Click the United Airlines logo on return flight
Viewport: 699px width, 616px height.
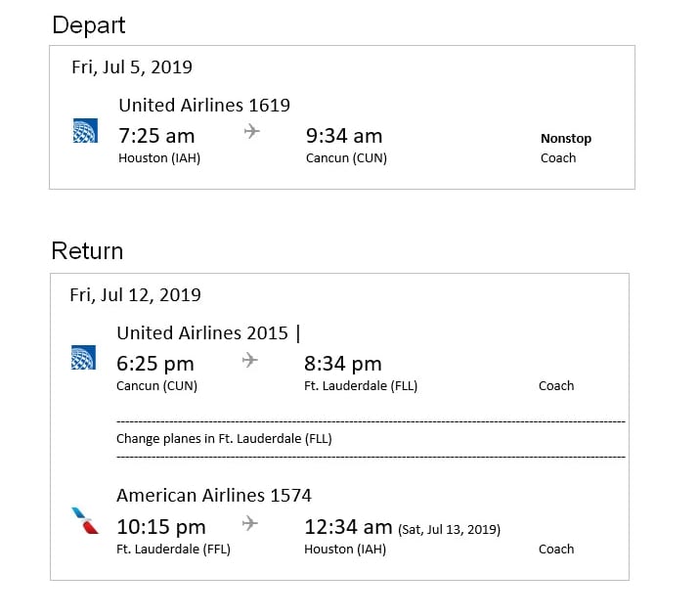coord(84,359)
